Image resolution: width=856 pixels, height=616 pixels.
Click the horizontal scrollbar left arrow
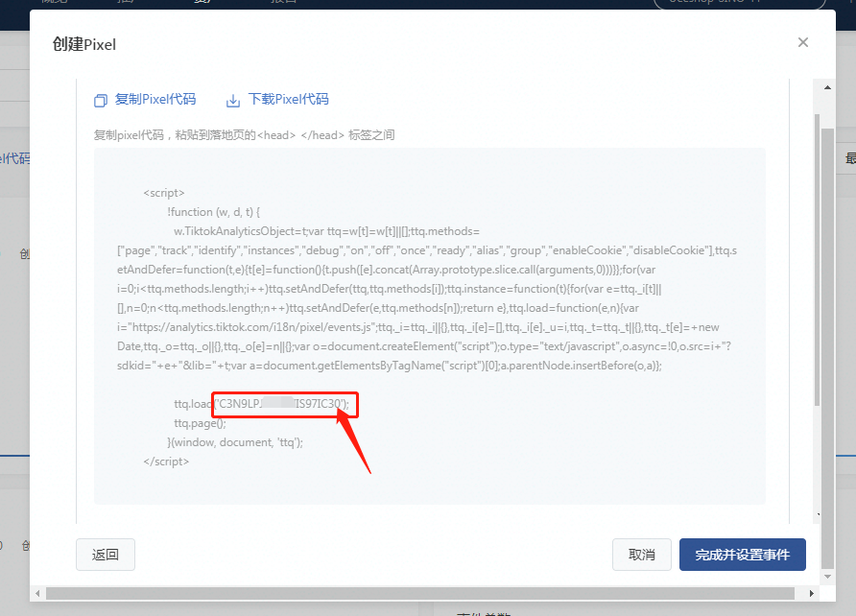(37, 593)
